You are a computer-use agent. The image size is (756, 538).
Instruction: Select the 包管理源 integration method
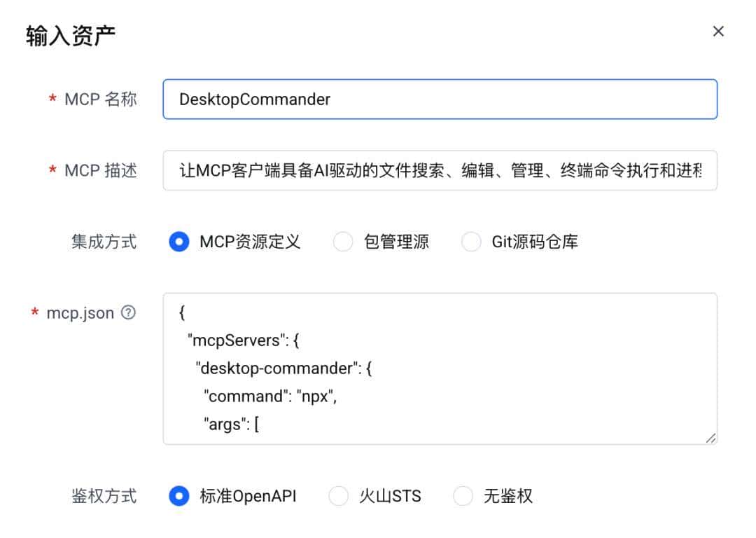[343, 241]
